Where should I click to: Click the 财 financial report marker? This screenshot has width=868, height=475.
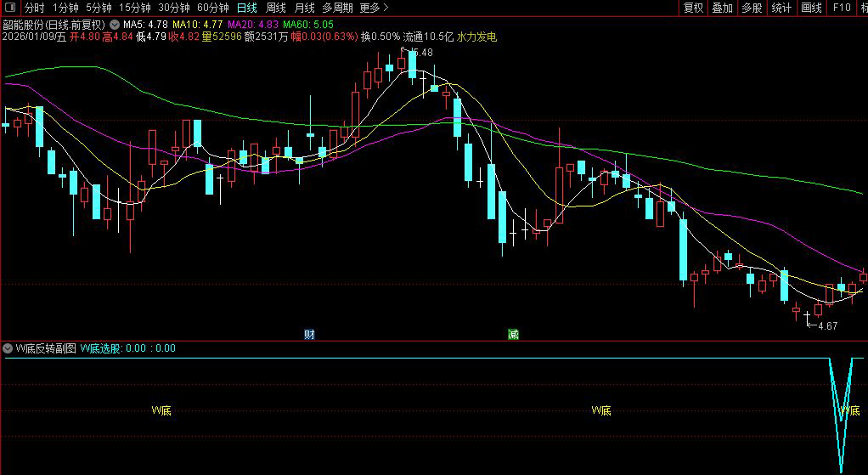pyautogui.click(x=309, y=335)
